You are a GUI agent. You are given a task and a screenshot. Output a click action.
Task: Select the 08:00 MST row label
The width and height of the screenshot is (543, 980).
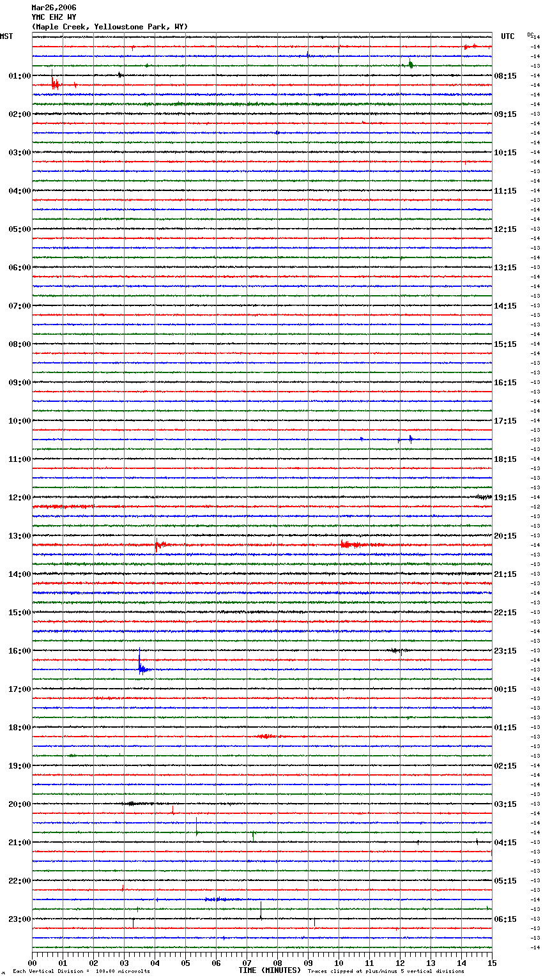(x=19, y=344)
